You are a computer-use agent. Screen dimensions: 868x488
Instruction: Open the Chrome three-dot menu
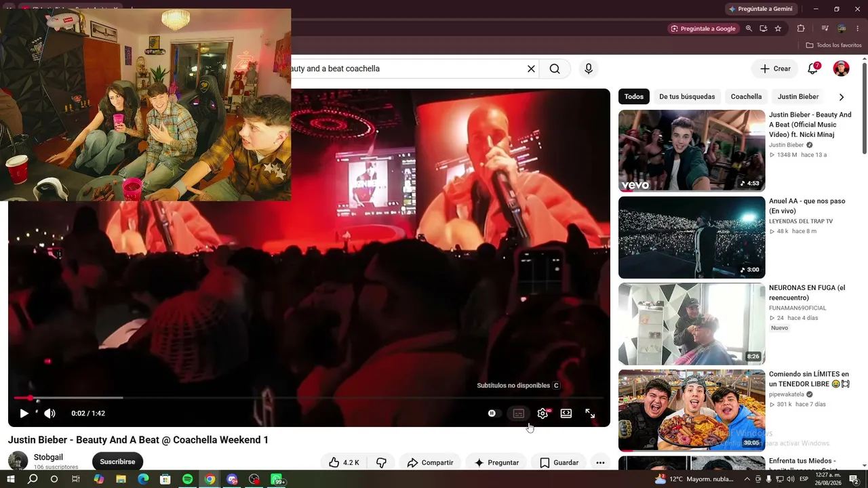click(858, 28)
